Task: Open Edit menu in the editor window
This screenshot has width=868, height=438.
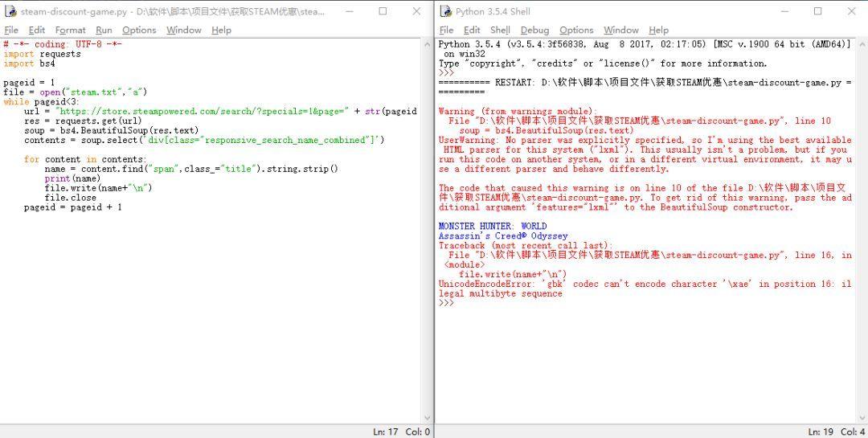Action: point(37,30)
